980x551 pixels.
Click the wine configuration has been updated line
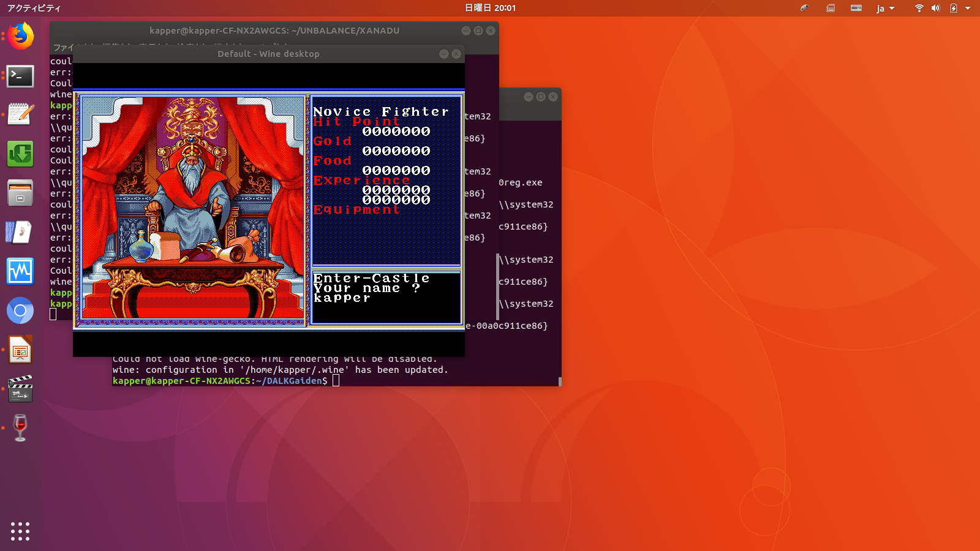click(x=280, y=370)
